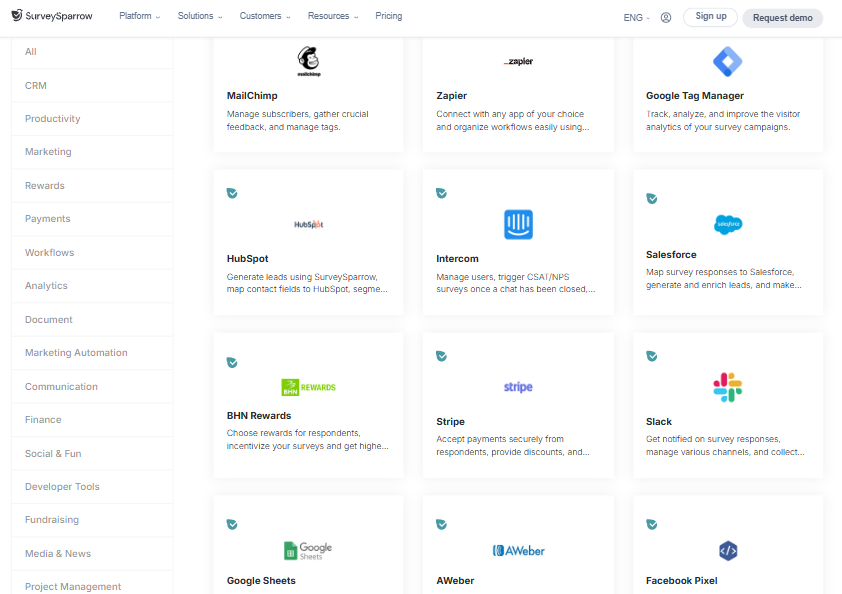Select the CRM category

pyautogui.click(x=92, y=86)
